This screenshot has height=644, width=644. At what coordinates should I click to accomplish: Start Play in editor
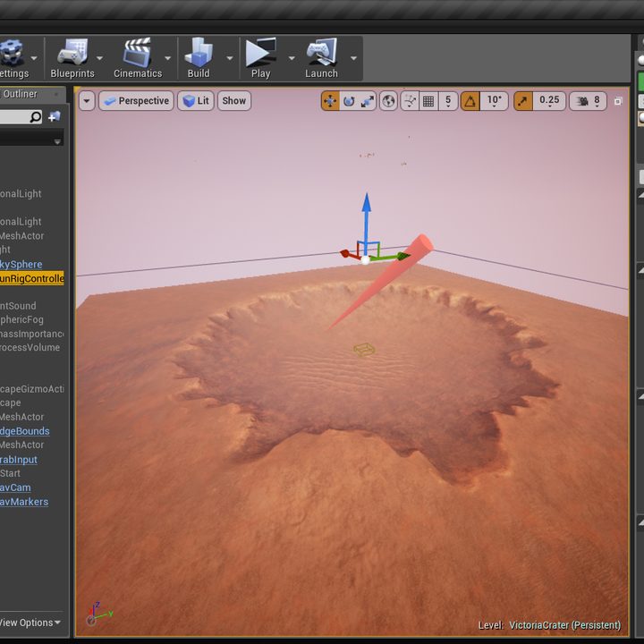261,58
